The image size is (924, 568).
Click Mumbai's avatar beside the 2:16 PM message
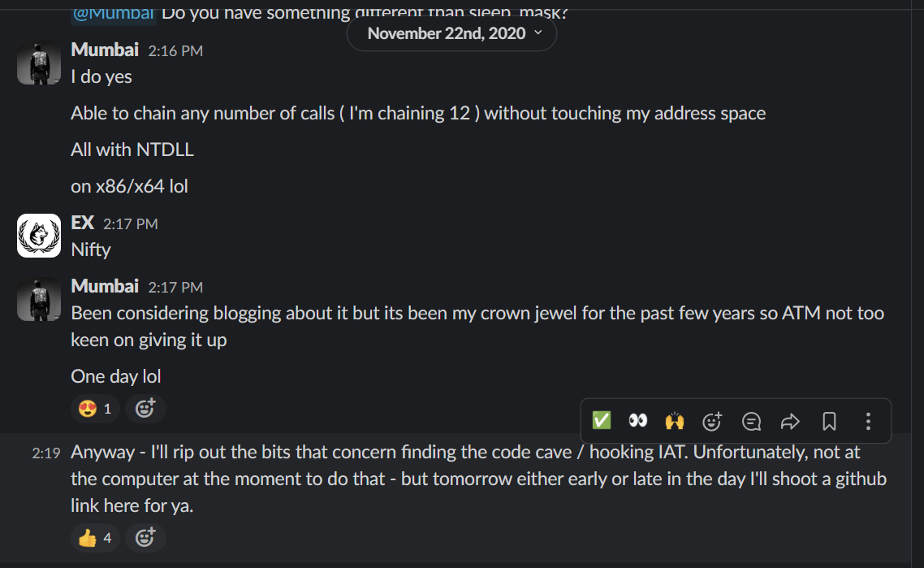39,63
